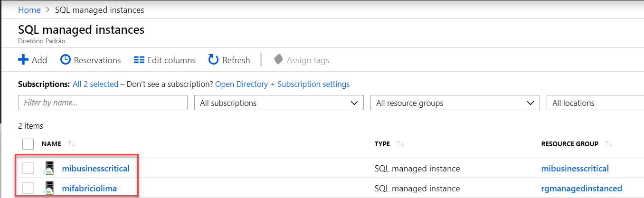Sort by Name column arrows

72,144
